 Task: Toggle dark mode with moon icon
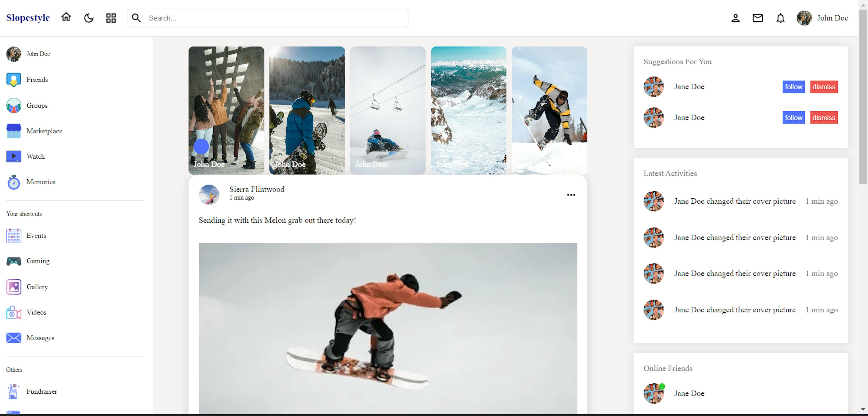89,18
